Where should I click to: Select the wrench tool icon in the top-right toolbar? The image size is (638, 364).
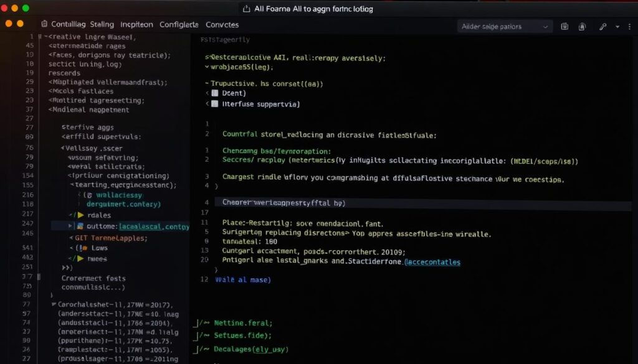tap(602, 26)
